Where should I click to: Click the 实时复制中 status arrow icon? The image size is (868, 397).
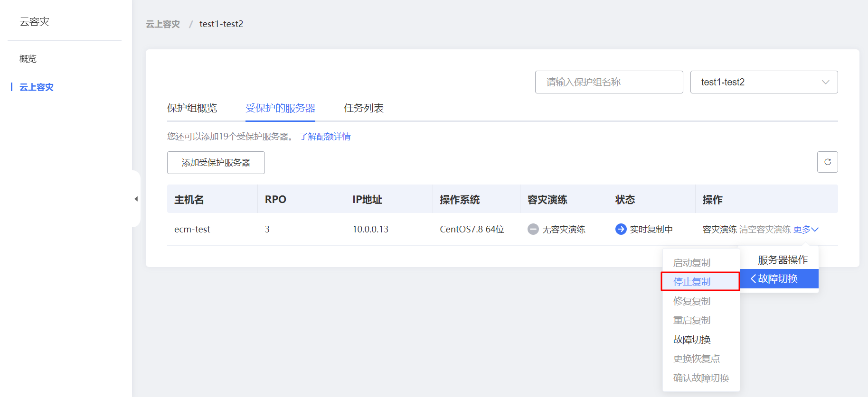click(621, 229)
